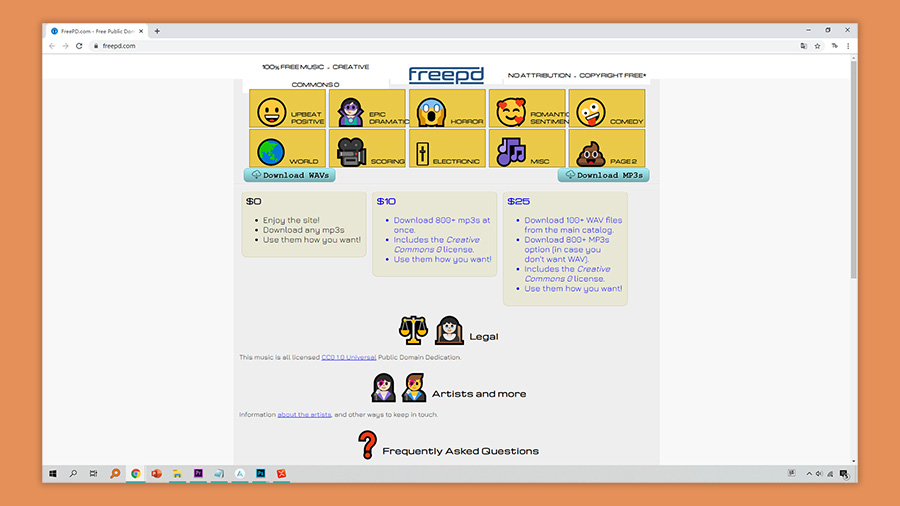Click the translate page icon in address bar
Viewport: 900px width, 506px height.
[804, 46]
